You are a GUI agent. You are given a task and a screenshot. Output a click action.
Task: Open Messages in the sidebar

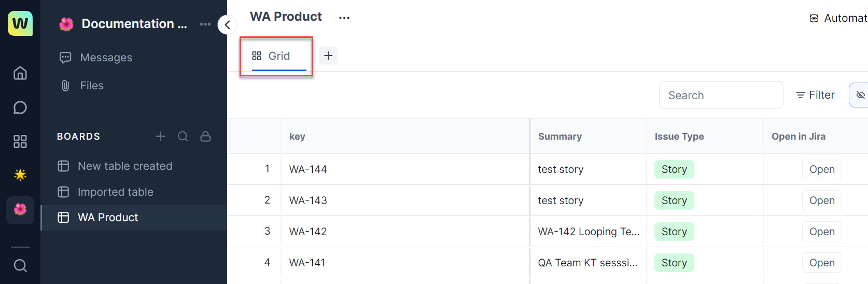106,58
